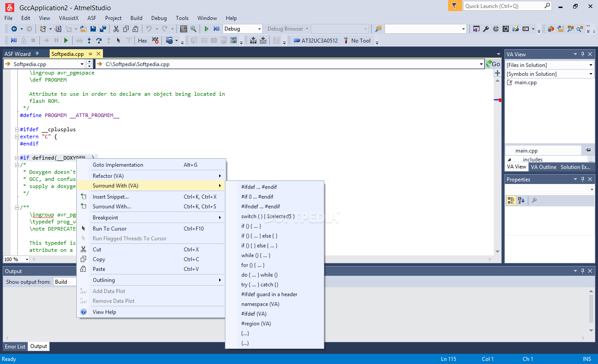Viewport: 598px width, 364px height.
Task: Click the Save All icon
Action: 103,29
